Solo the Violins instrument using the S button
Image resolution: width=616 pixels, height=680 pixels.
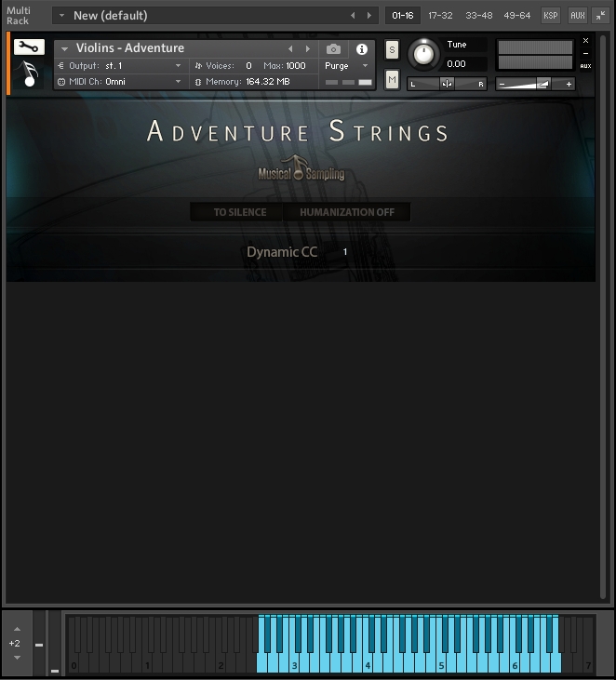(392, 50)
